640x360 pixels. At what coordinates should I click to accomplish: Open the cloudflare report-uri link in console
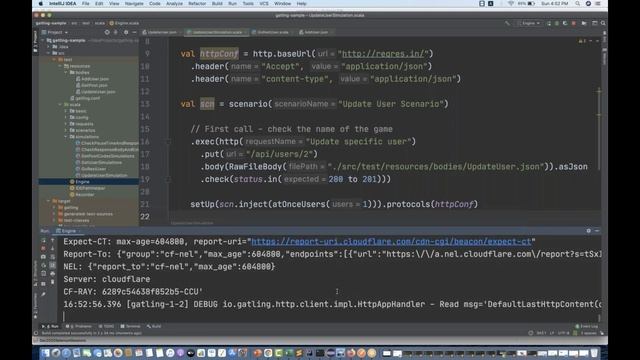click(x=391, y=242)
